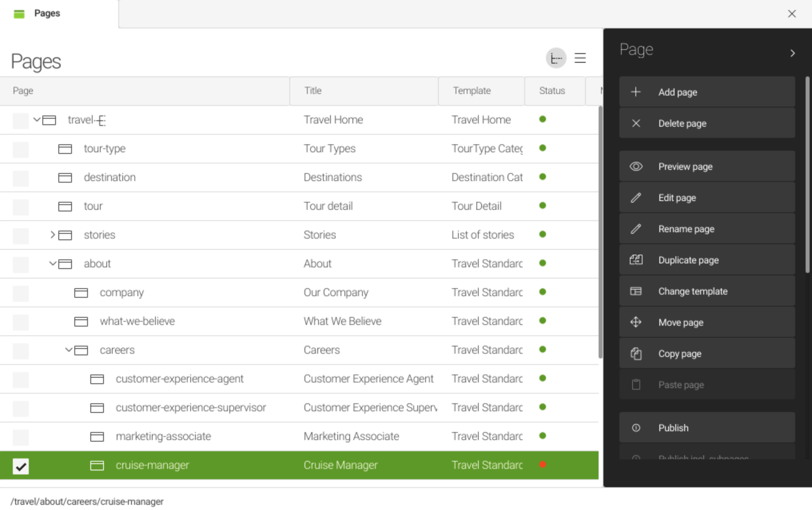Expand the stories page tree item
This screenshot has width=812, height=510.
(x=52, y=235)
